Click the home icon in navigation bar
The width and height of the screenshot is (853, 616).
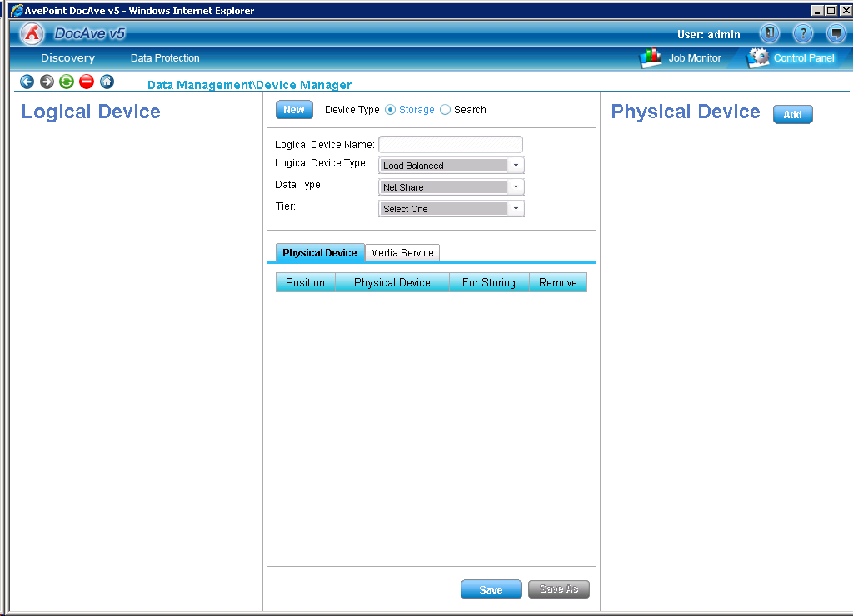[107, 82]
